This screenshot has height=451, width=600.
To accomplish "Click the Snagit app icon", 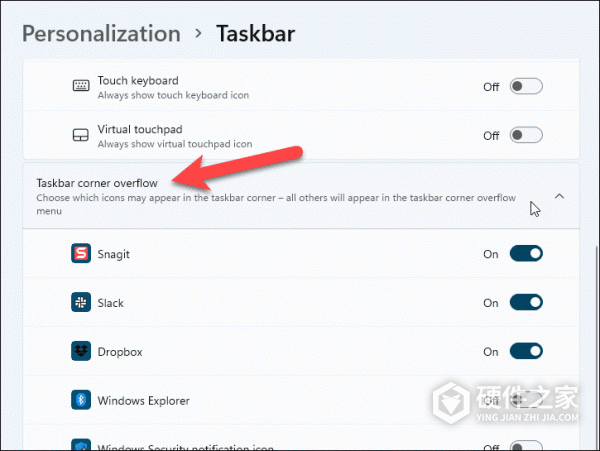I will pyautogui.click(x=81, y=254).
